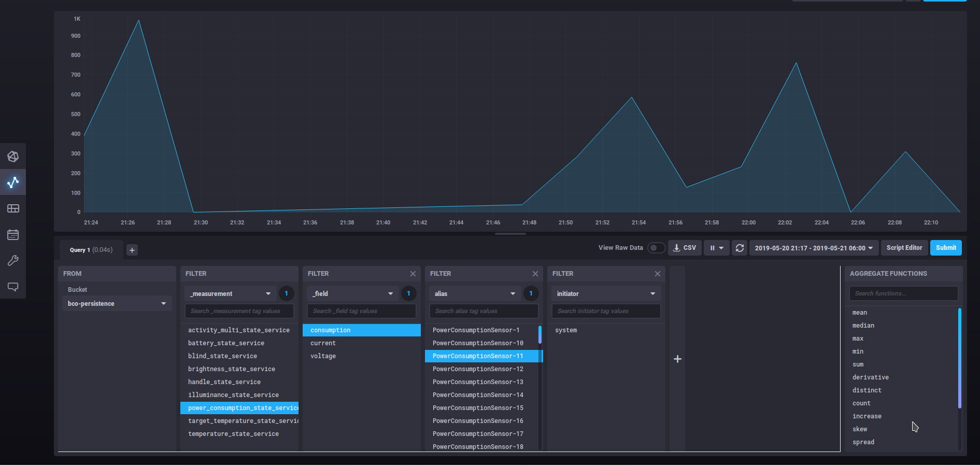
Task: Switch to the Script Editor
Action: click(x=904, y=248)
